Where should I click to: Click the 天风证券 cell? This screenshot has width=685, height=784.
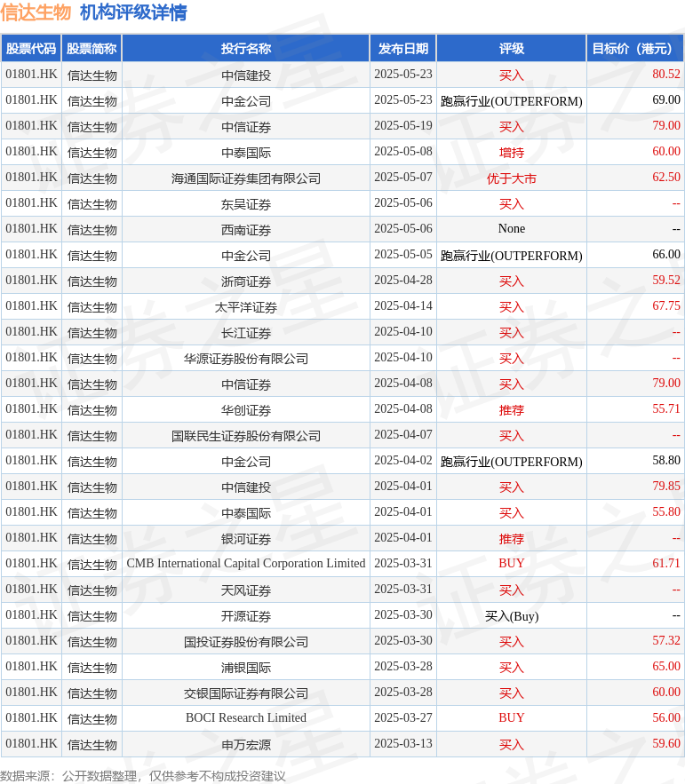(246, 590)
